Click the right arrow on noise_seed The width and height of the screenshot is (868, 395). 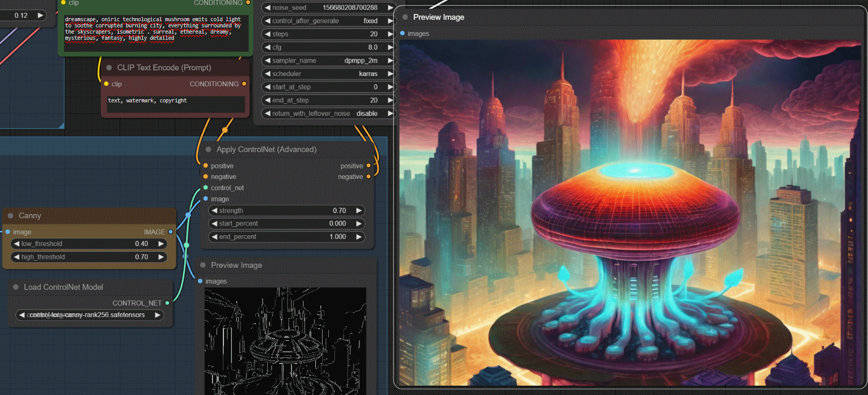pyautogui.click(x=390, y=8)
